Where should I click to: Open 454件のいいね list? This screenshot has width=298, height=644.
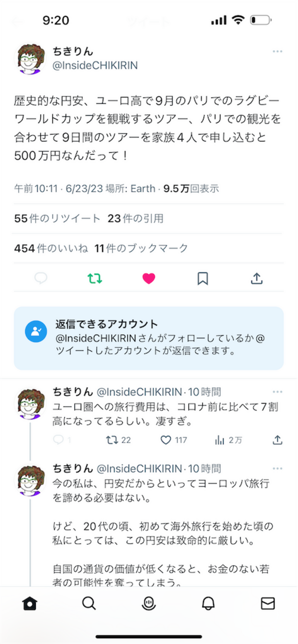(51, 248)
